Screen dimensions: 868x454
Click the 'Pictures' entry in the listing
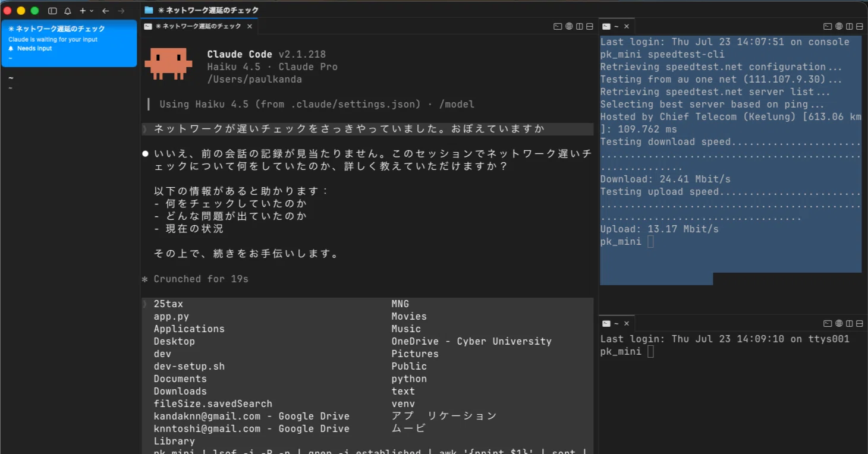click(415, 354)
